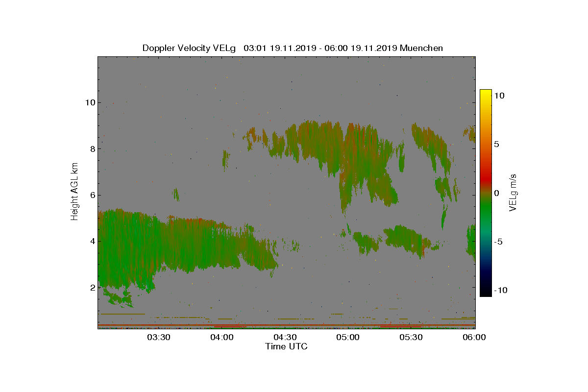The height and width of the screenshot is (392, 588).
Task: Click the colorbar label 'VELg m/s'
Action: click(x=513, y=192)
